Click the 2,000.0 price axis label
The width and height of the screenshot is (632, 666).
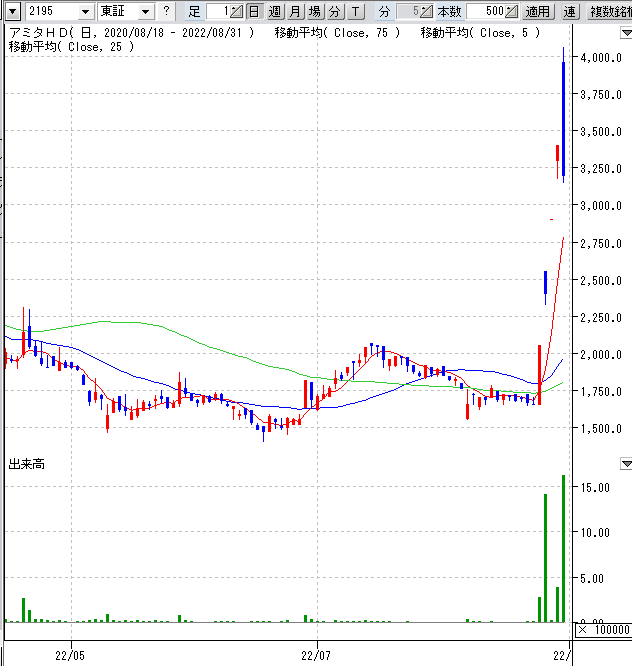(601, 354)
